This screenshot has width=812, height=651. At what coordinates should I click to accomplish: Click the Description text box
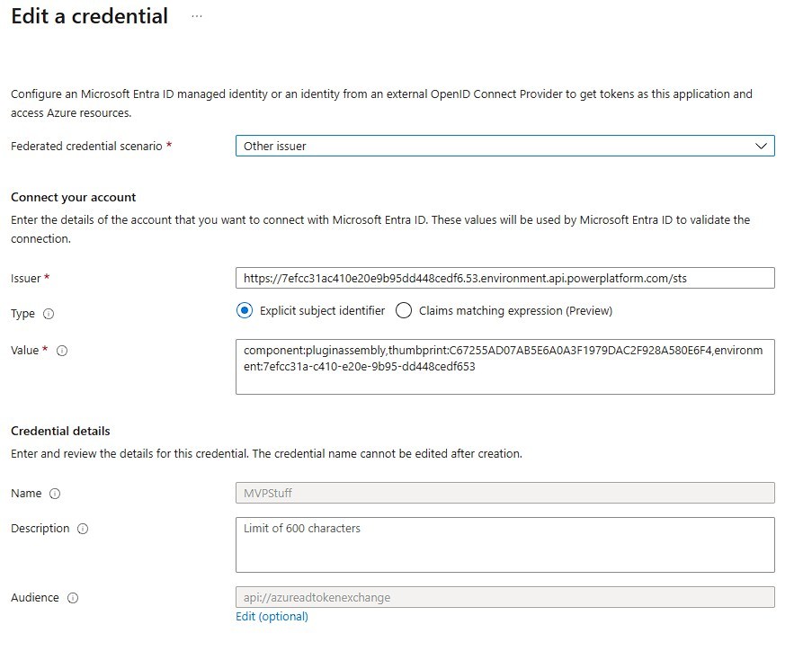[504, 545]
